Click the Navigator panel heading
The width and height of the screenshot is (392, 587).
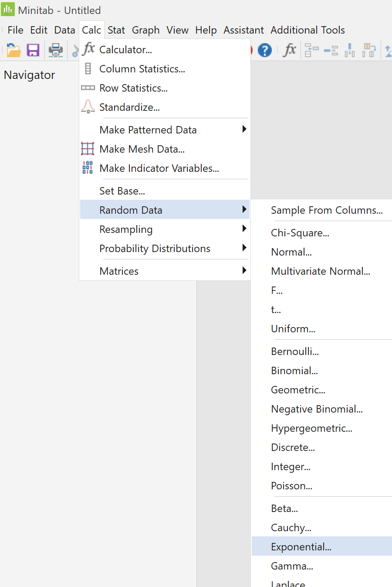(x=30, y=75)
